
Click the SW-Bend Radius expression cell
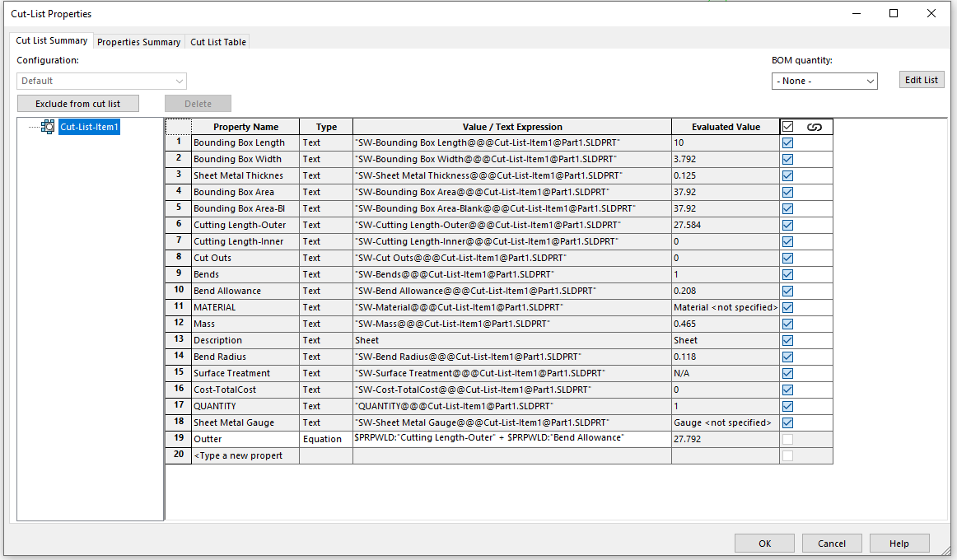point(512,357)
